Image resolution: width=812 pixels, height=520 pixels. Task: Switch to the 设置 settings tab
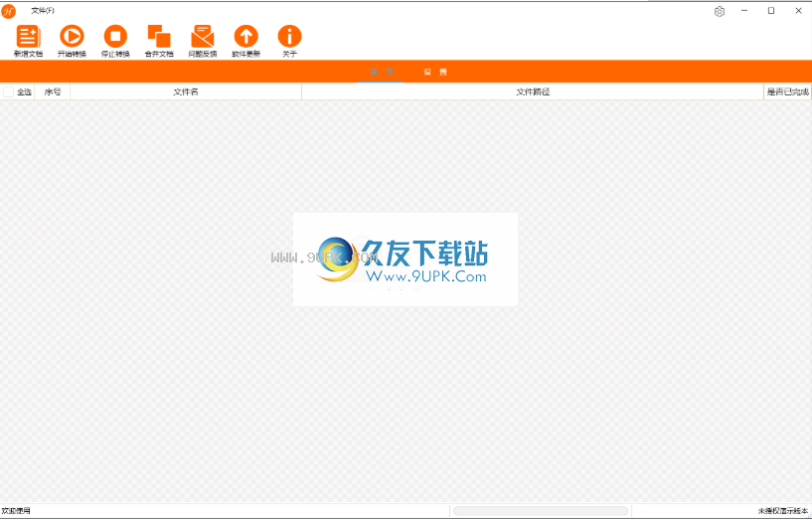point(435,72)
